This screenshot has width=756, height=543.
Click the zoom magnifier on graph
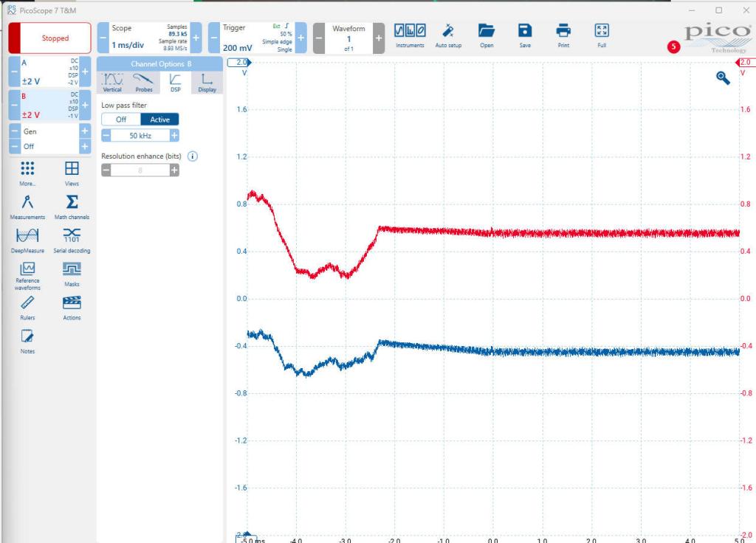(x=723, y=78)
